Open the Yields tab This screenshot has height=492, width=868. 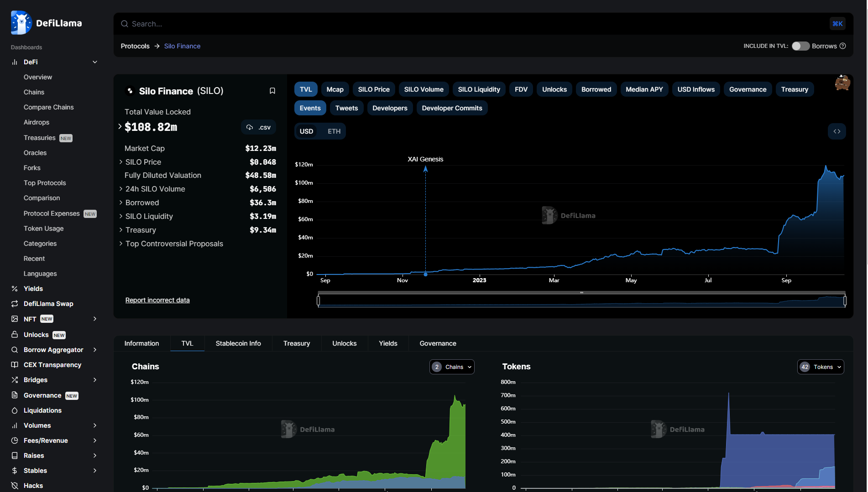(388, 343)
